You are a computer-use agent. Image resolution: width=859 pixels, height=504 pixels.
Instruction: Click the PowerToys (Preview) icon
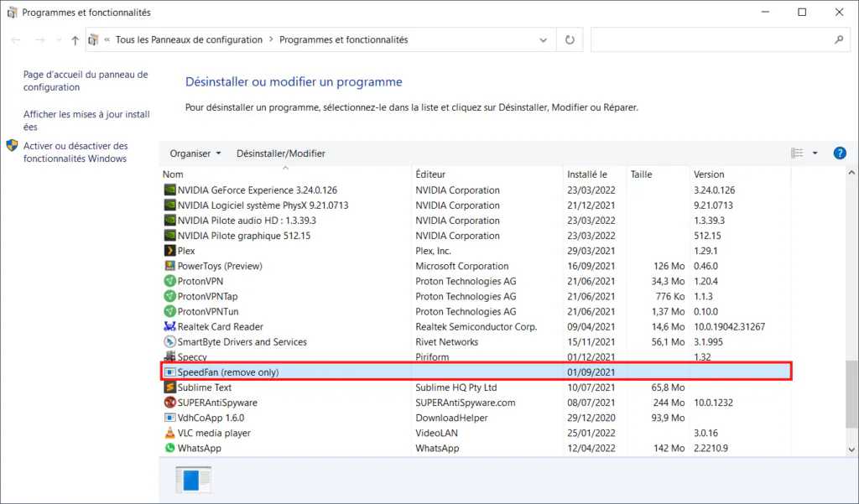pos(169,266)
